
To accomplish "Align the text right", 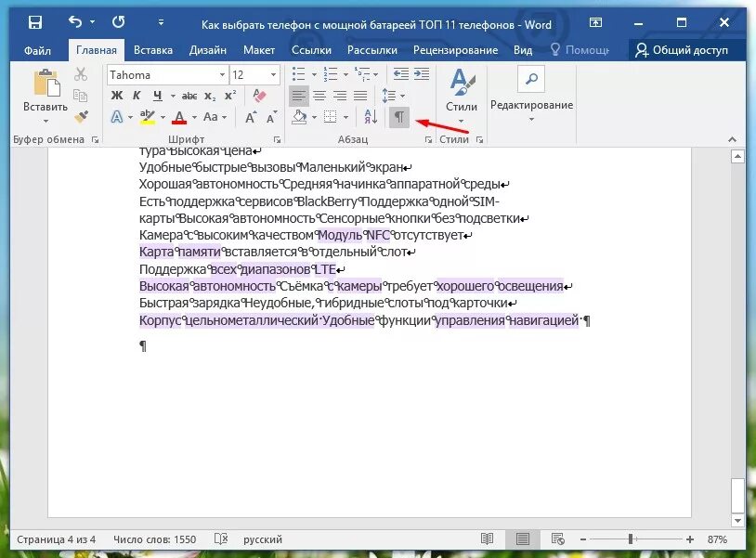I will click(x=340, y=96).
